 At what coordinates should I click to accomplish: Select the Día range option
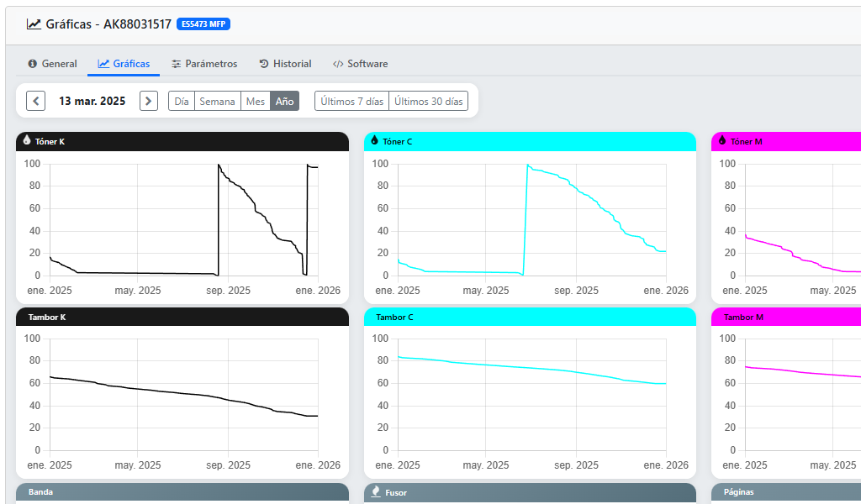tap(182, 101)
